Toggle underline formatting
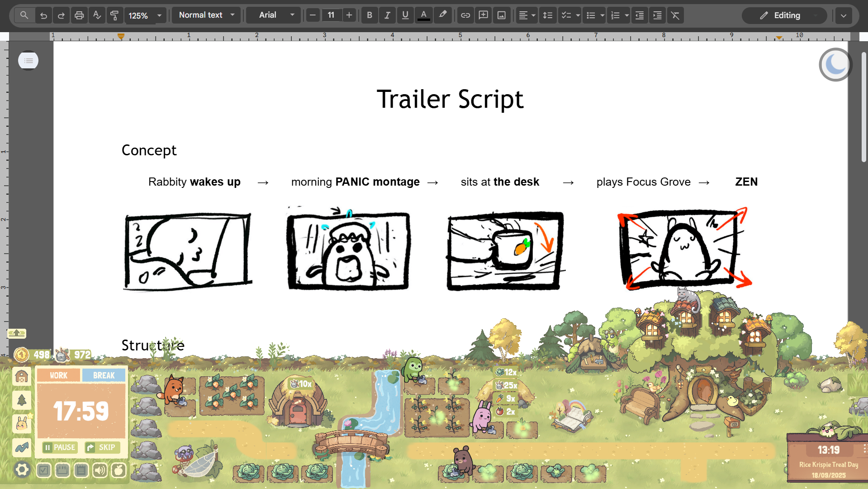 (405, 15)
